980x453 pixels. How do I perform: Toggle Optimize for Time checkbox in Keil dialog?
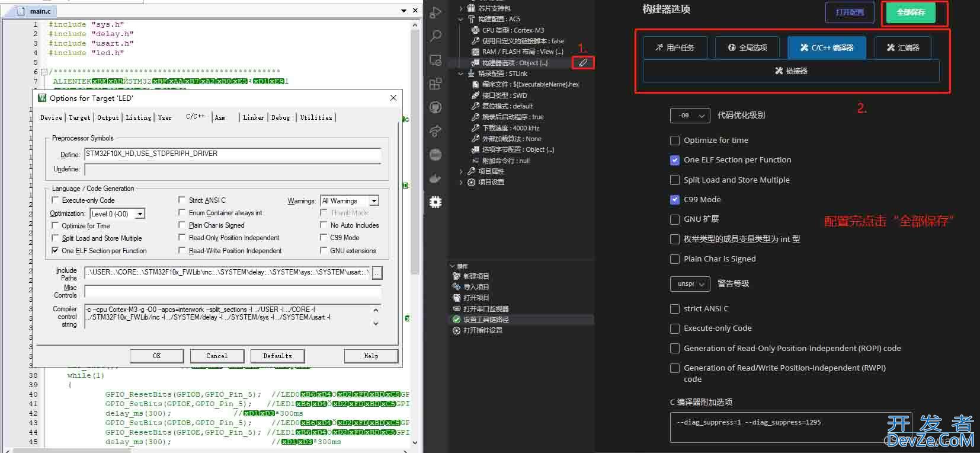coord(56,225)
